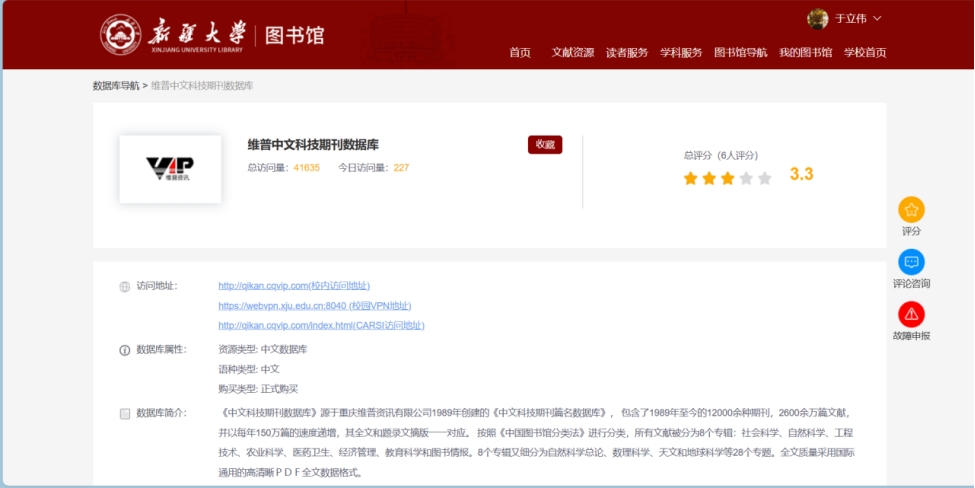
Task: Open the 图书馆导航 menu
Action: [741, 53]
